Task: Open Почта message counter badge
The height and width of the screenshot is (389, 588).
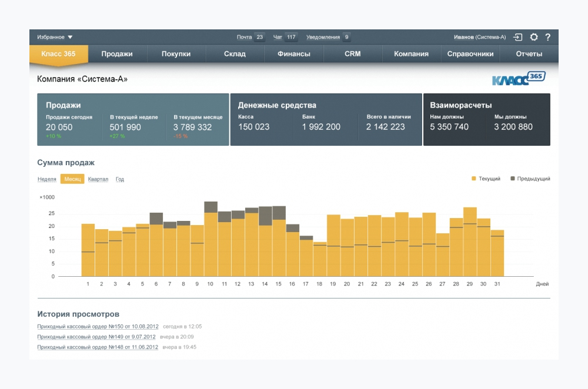Action: pyautogui.click(x=260, y=37)
